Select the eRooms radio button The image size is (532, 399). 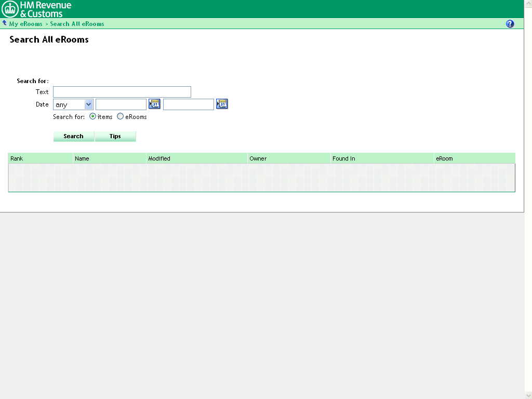click(121, 117)
